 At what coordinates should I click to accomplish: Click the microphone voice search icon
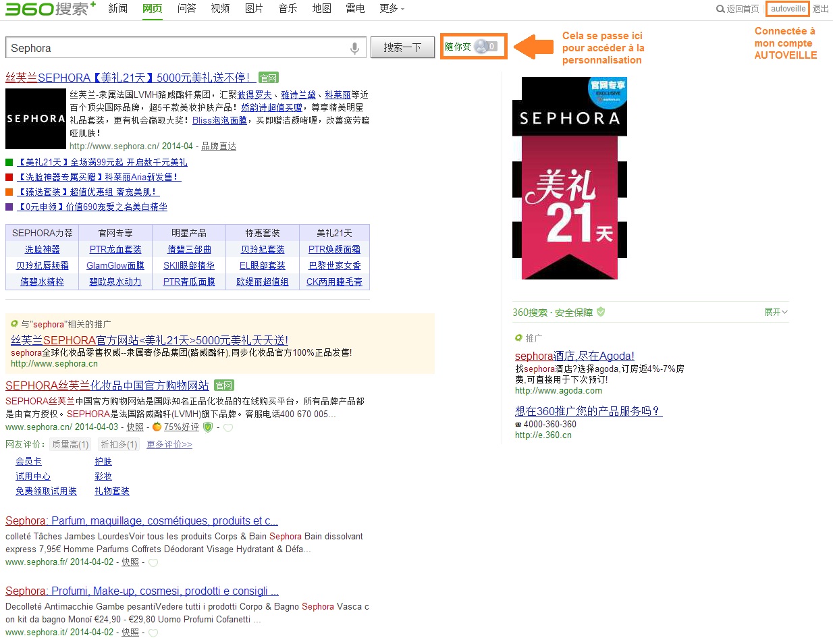(x=354, y=48)
